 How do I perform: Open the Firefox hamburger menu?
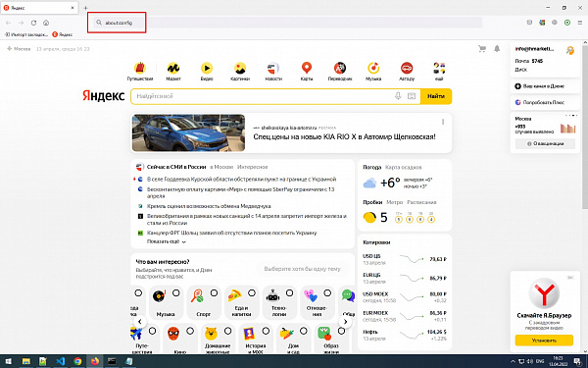pos(580,23)
